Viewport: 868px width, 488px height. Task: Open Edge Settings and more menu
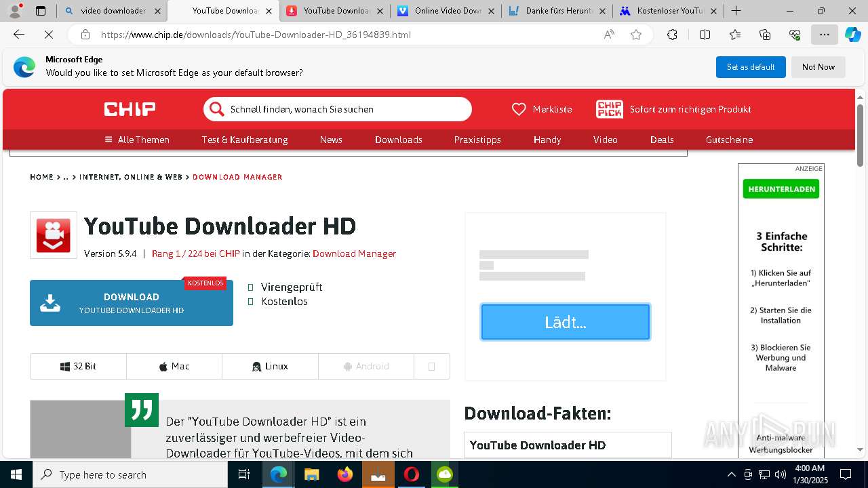tap(825, 35)
